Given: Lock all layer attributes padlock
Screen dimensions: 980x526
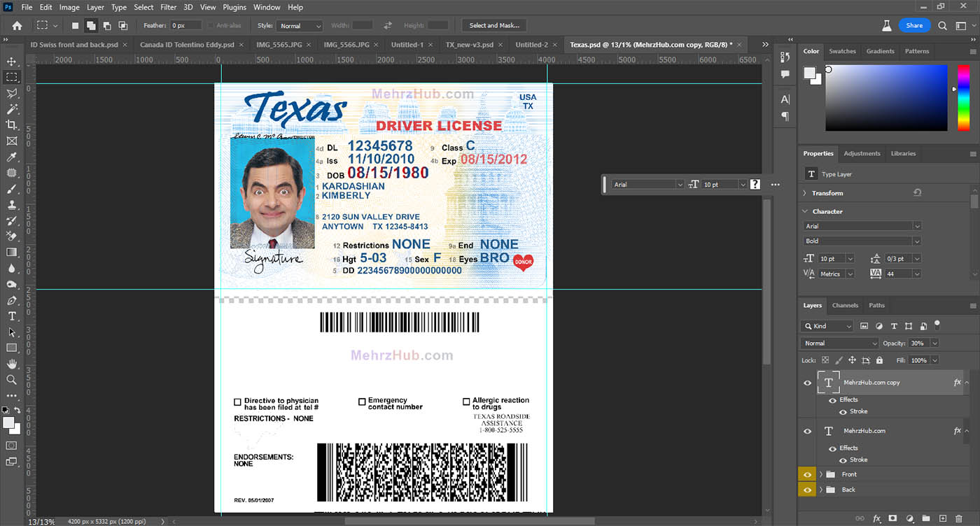Looking at the screenshot, I should (x=879, y=360).
